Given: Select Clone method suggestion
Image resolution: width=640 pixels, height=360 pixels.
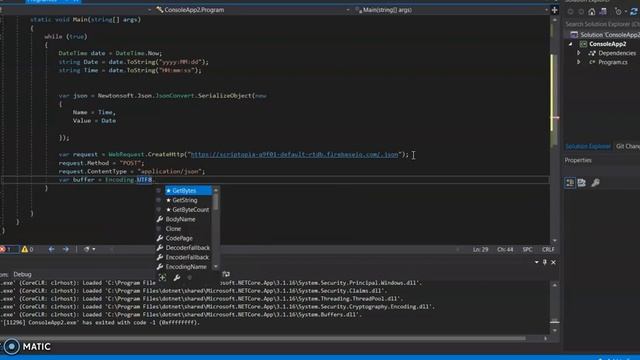Looking at the screenshot, I should pyautogui.click(x=173, y=229).
